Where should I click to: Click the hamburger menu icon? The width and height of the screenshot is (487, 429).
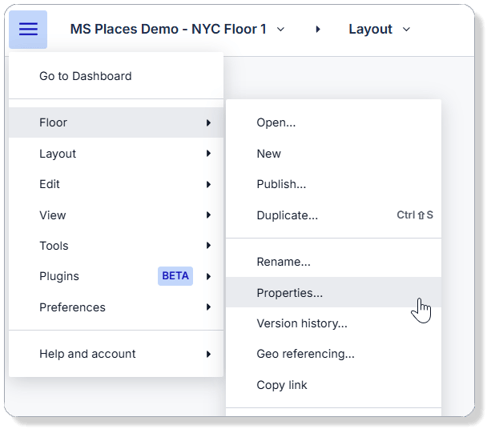(x=28, y=29)
